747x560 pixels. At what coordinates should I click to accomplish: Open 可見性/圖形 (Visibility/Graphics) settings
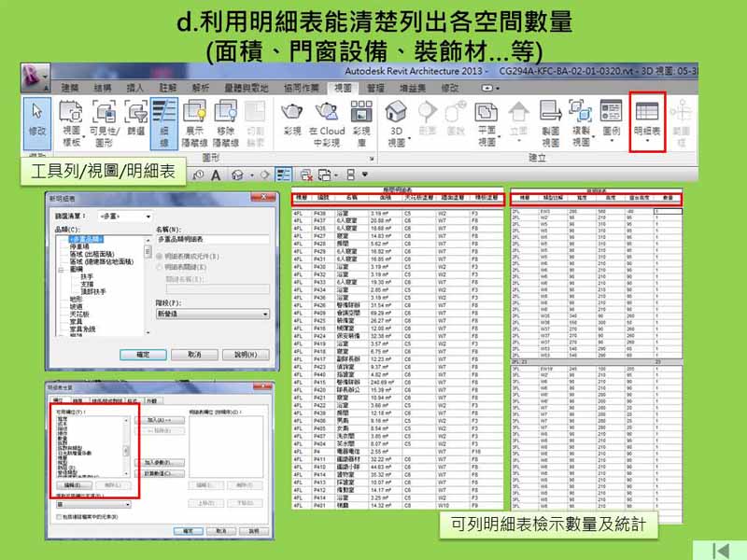104,123
